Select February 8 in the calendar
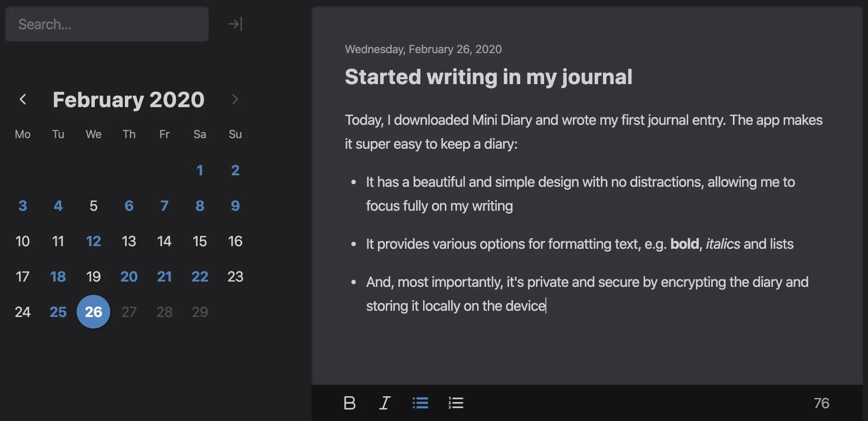This screenshot has width=868, height=421. (x=200, y=205)
